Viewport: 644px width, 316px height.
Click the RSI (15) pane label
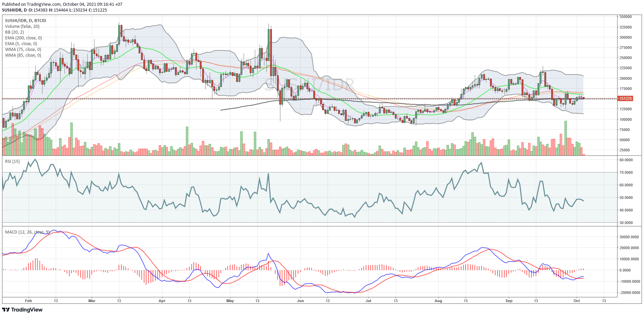tap(12, 162)
